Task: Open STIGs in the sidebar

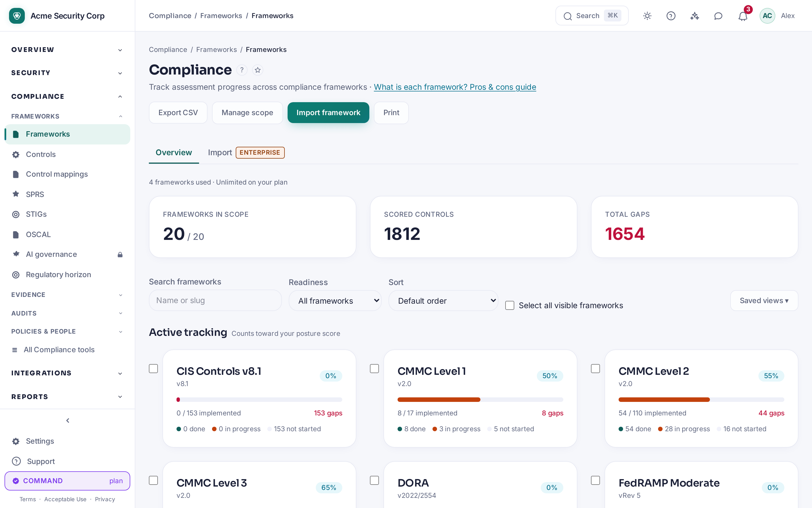Action: (x=67, y=214)
